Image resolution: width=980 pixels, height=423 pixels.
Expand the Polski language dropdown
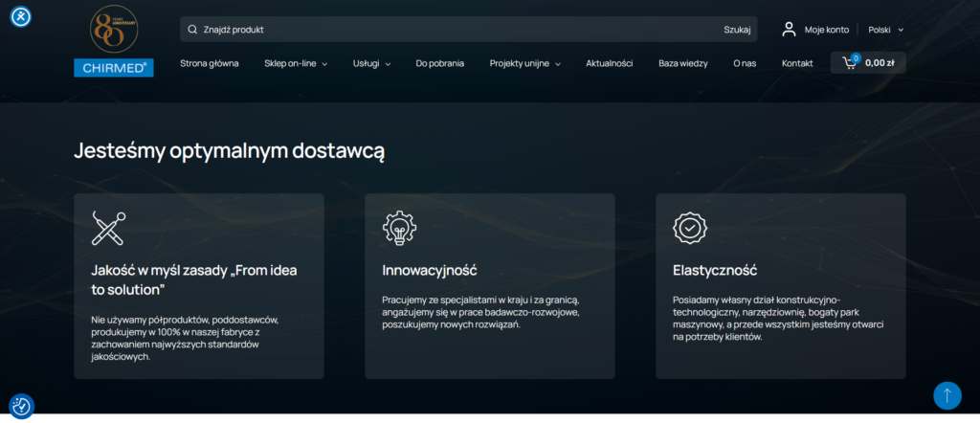point(885,30)
